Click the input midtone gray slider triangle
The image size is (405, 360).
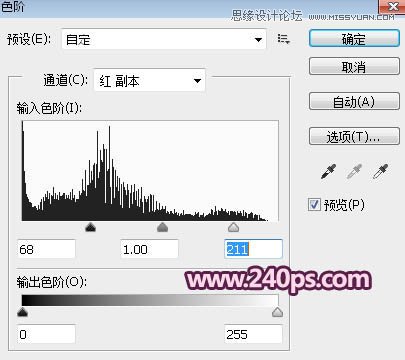coord(162,227)
